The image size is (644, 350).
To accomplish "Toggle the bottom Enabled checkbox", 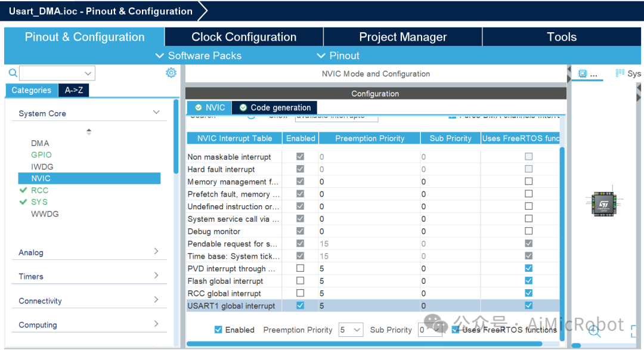I will [218, 330].
